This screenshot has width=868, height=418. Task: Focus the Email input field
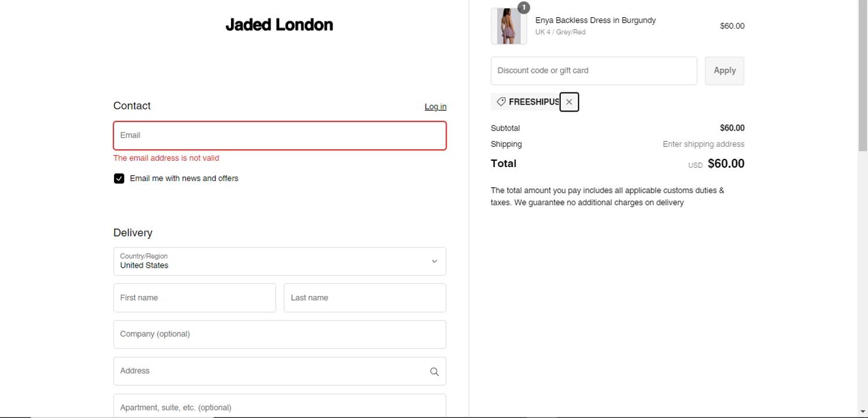279,136
